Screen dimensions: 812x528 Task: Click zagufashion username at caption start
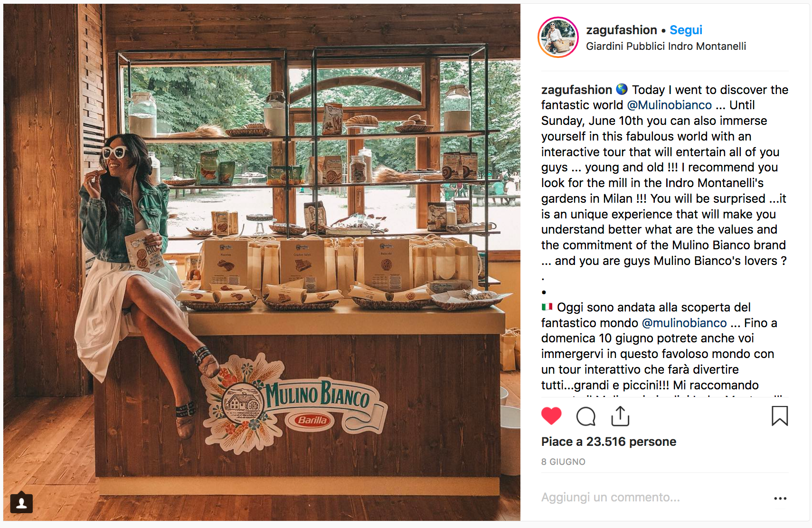(576, 90)
